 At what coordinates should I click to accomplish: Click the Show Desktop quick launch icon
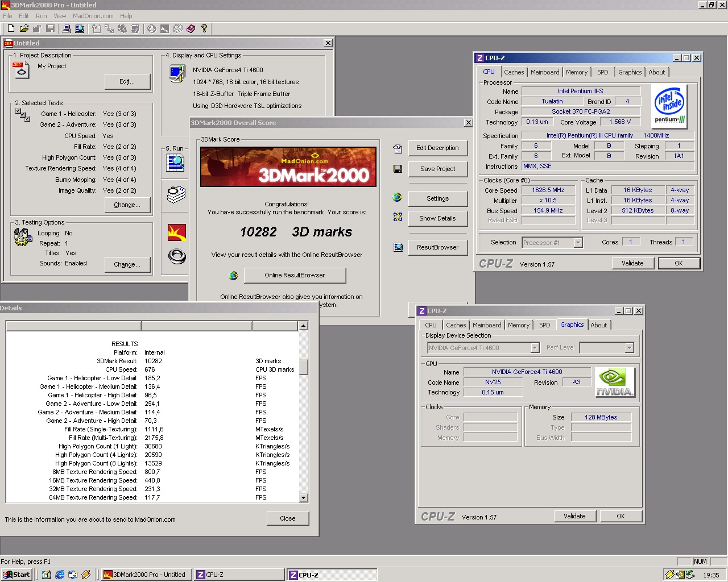point(47,575)
